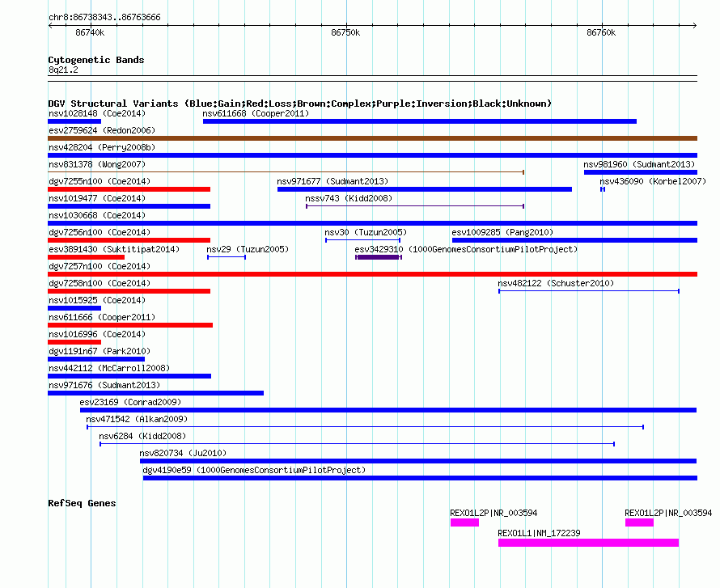
Task: Open dgv1191n67 (Park2010) label
Action: coord(100,351)
